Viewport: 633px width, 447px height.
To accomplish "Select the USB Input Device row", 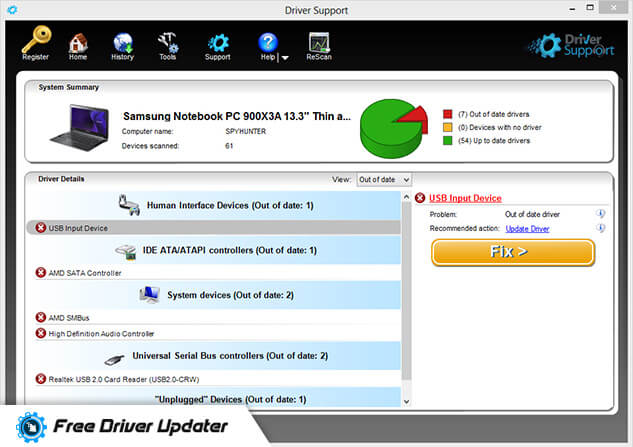I will (x=214, y=228).
